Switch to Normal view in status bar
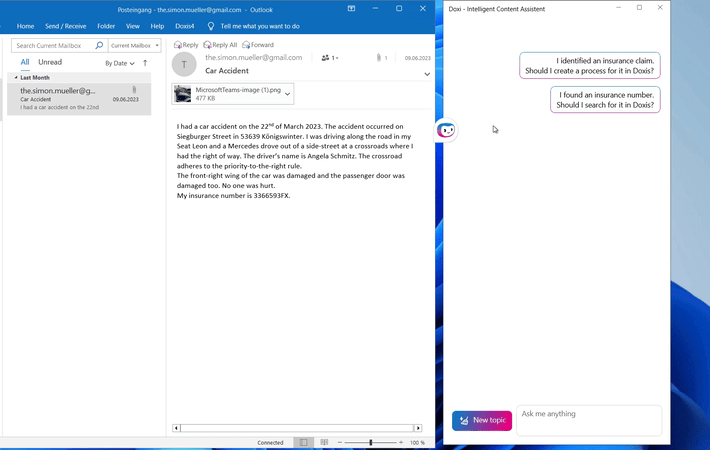The height and width of the screenshot is (450, 710). click(x=304, y=442)
